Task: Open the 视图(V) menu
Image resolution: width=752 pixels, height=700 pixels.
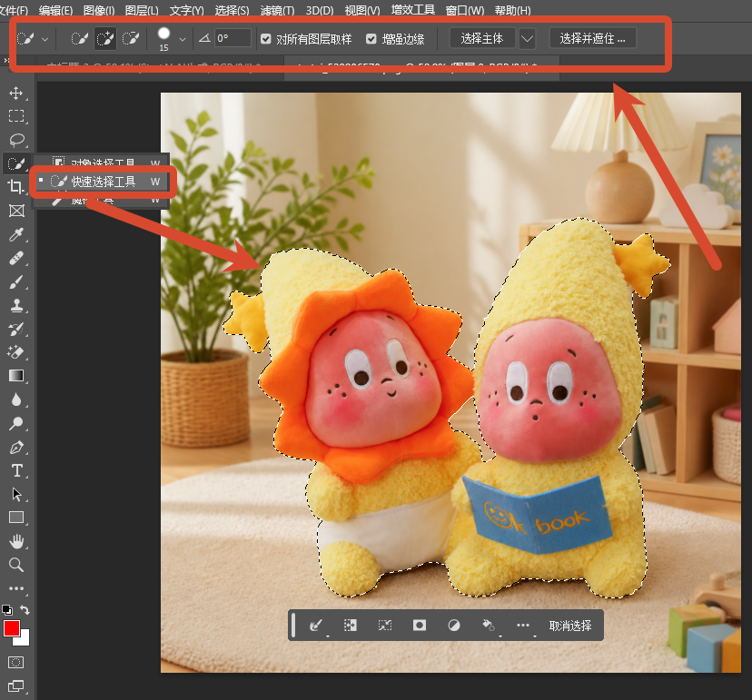Action: 362,10
